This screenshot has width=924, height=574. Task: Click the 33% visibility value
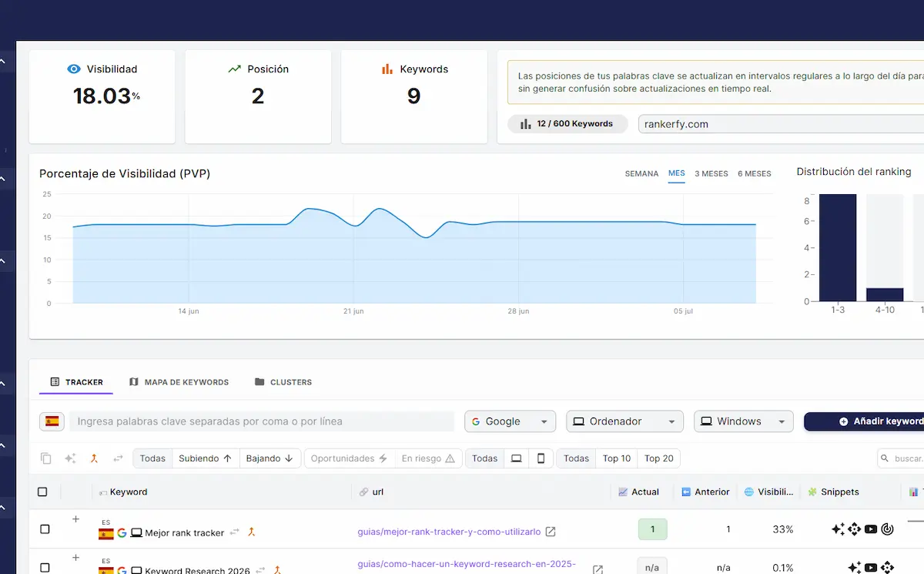[782, 529]
